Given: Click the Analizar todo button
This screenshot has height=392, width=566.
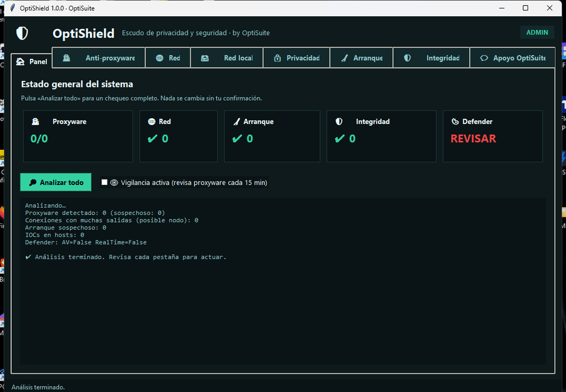Looking at the screenshot, I should click(55, 182).
